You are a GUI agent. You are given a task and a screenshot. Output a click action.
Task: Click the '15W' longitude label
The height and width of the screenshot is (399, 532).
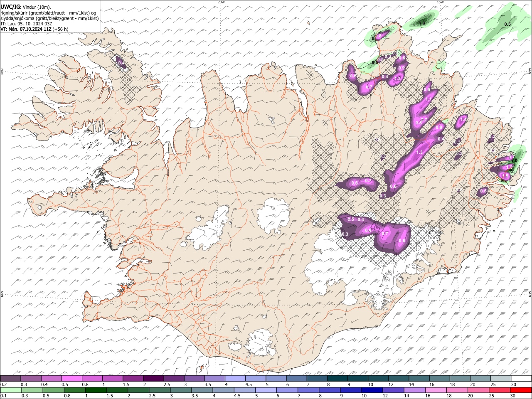coord(440,2)
